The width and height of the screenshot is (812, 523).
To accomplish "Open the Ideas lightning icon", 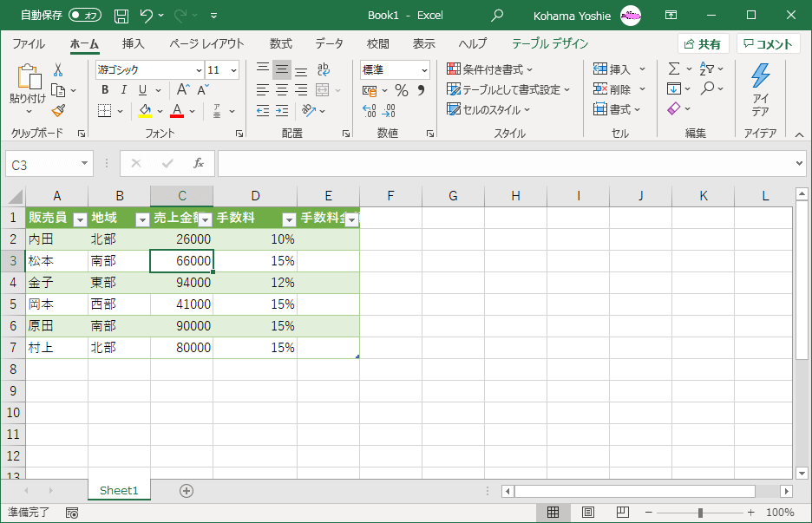I will (x=760, y=76).
